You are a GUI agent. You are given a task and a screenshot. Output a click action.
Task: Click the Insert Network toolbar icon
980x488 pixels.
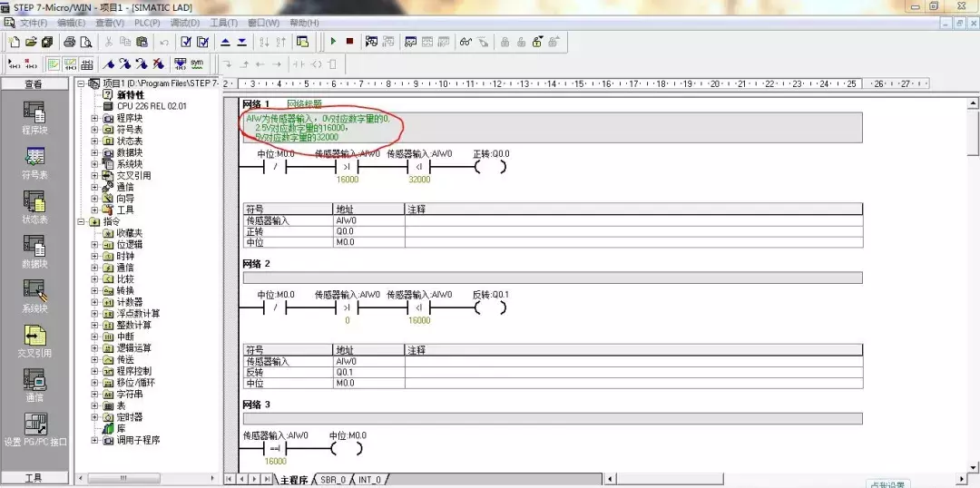(x=15, y=63)
